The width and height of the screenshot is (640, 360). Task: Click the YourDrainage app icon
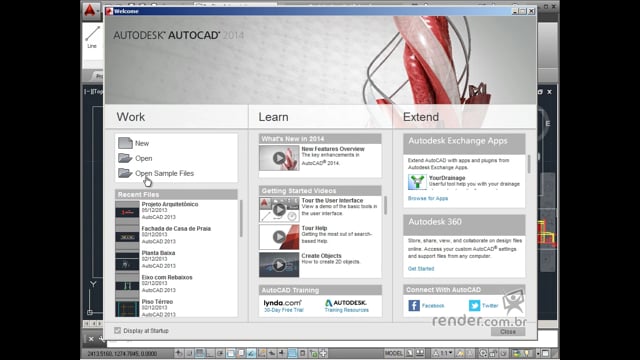[417, 182]
